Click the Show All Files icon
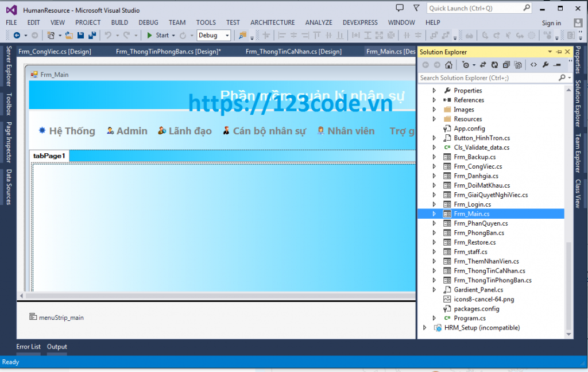The width and height of the screenshot is (588, 372). point(518,64)
